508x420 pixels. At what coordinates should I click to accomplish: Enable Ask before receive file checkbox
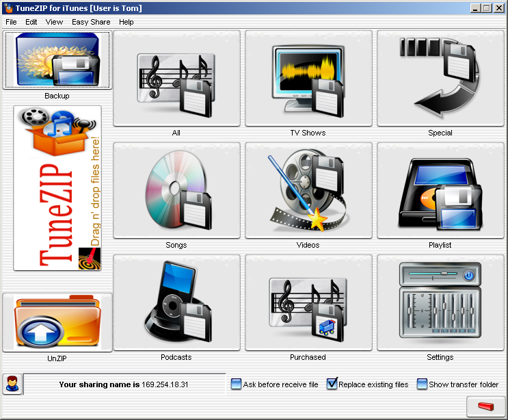pyautogui.click(x=236, y=384)
